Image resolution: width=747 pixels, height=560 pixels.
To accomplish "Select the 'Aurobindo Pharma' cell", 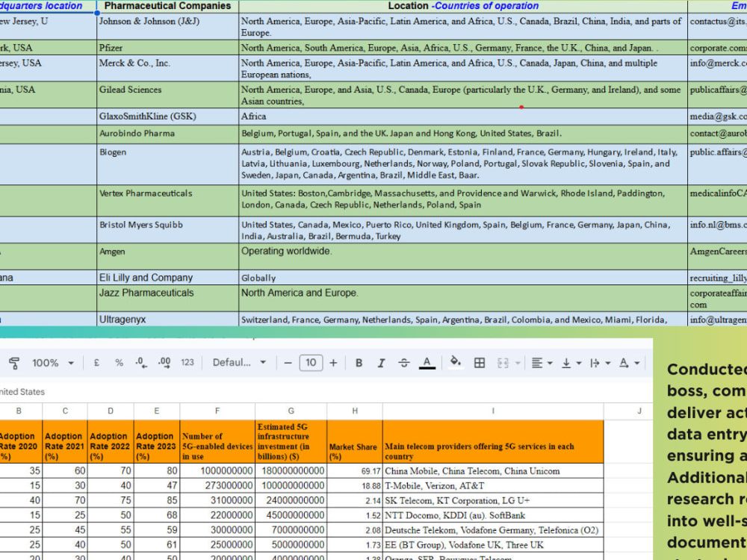I will (x=167, y=134).
